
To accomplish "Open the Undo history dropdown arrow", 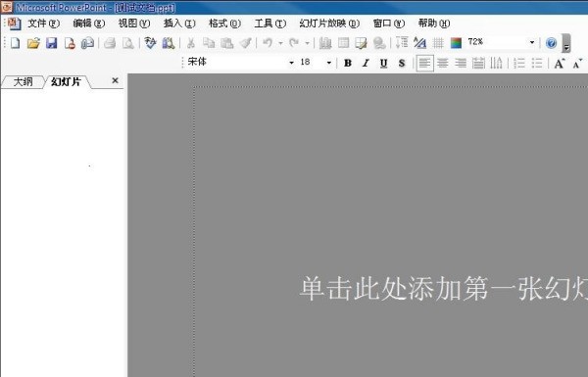I will click(280, 43).
